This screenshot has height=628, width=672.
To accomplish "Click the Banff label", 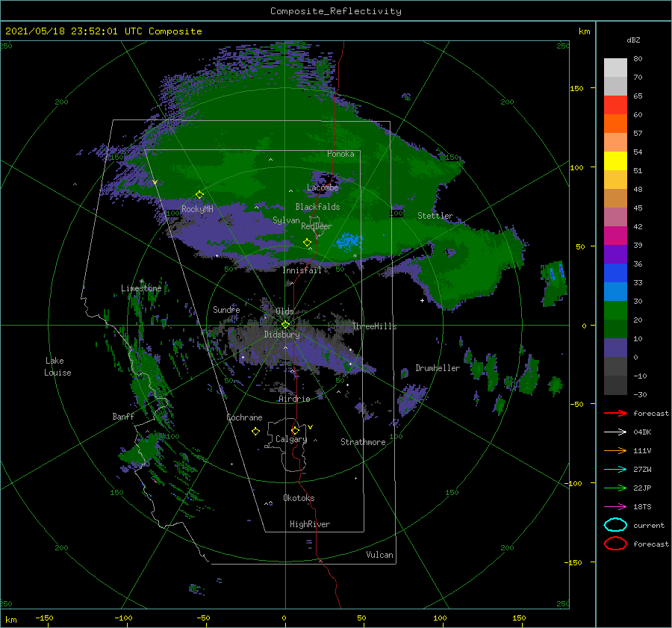I will click(123, 416).
